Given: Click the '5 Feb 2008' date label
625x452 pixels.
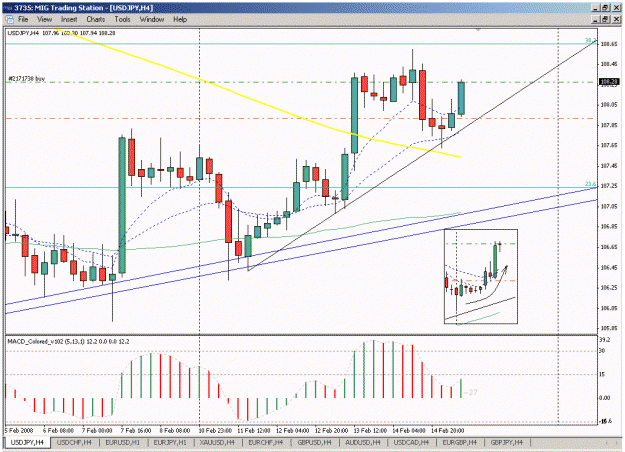Looking at the screenshot, I should click(19, 430).
